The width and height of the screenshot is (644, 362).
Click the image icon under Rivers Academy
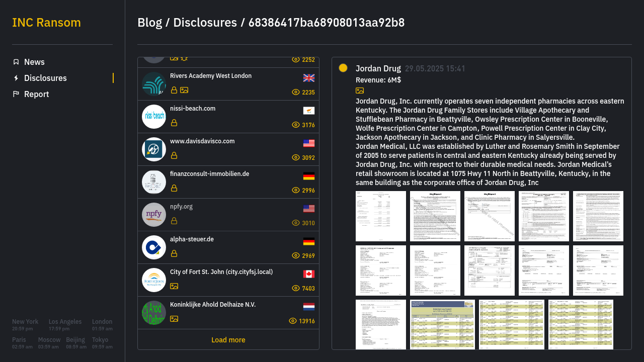184,90
